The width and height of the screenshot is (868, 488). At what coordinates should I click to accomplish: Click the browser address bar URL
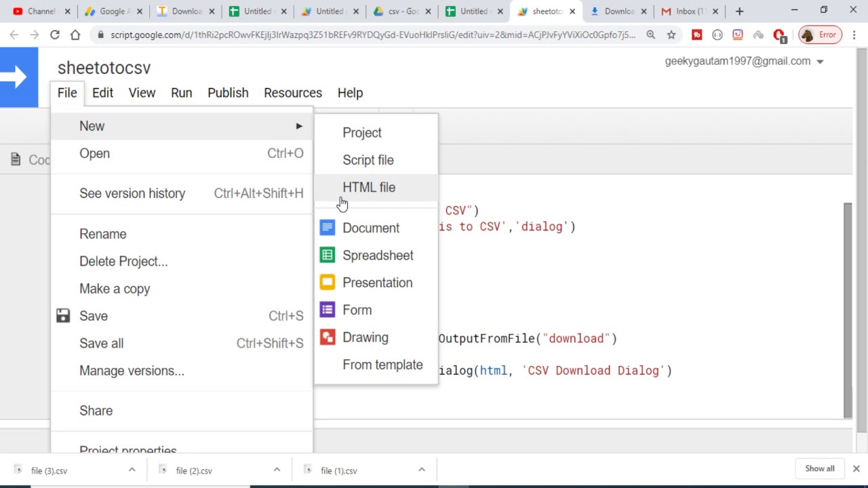pos(373,35)
